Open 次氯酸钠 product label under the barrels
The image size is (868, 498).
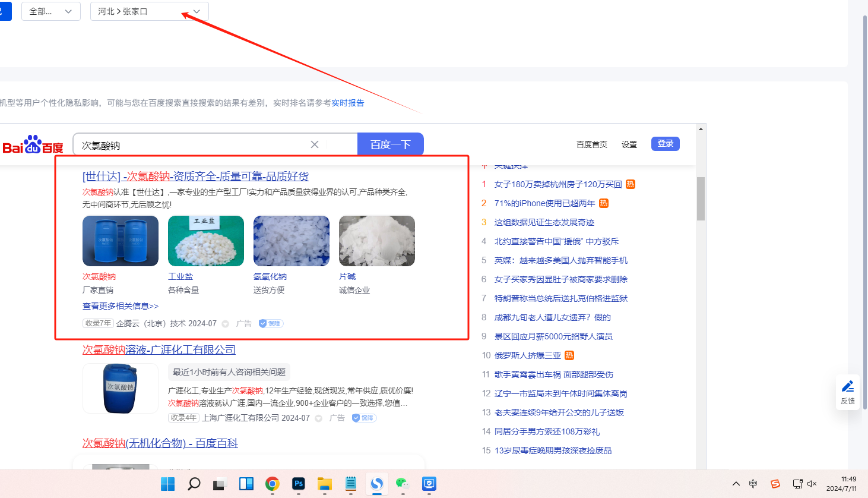coord(99,276)
